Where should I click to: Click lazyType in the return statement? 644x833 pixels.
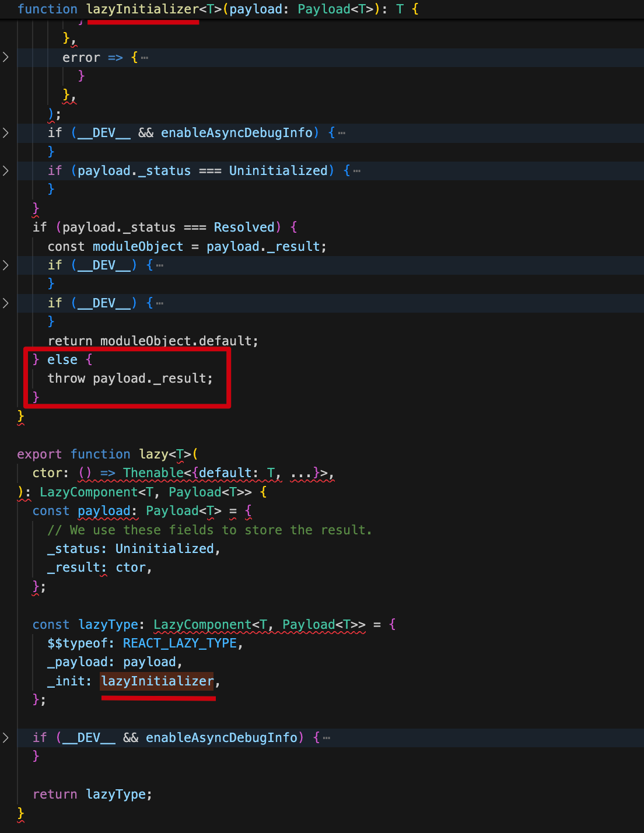click(116, 794)
